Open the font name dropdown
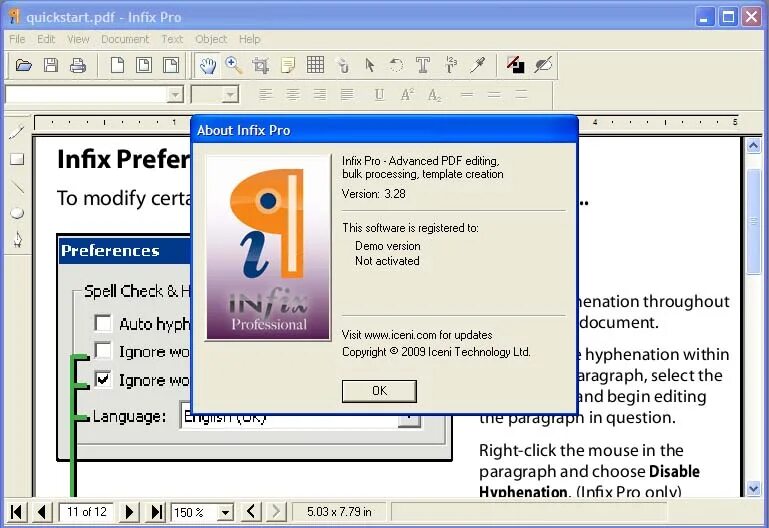Image resolution: width=769 pixels, height=528 pixels. [x=175, y=94]
